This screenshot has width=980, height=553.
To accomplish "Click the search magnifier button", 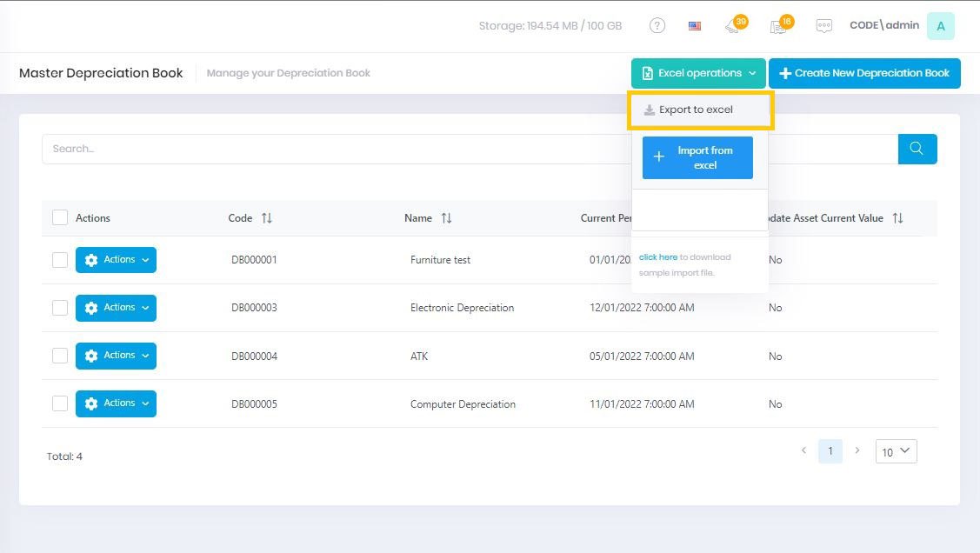I will tap(917, 149).
